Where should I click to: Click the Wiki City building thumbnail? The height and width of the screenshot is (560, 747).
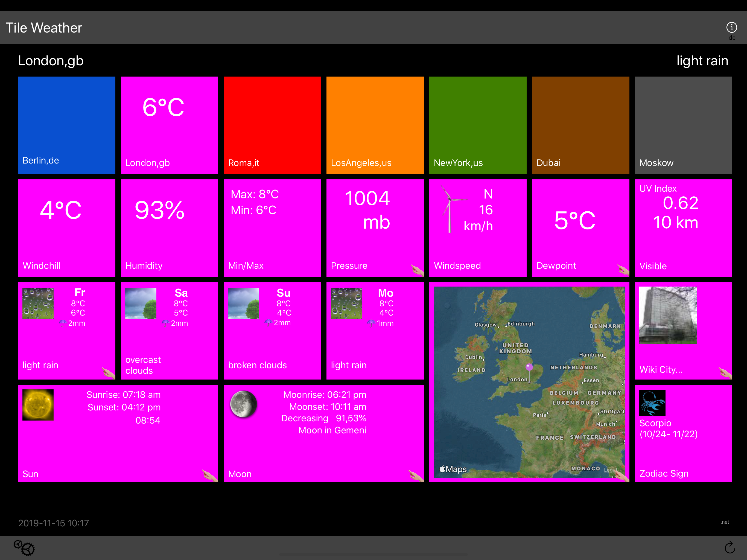pos(668,315)
